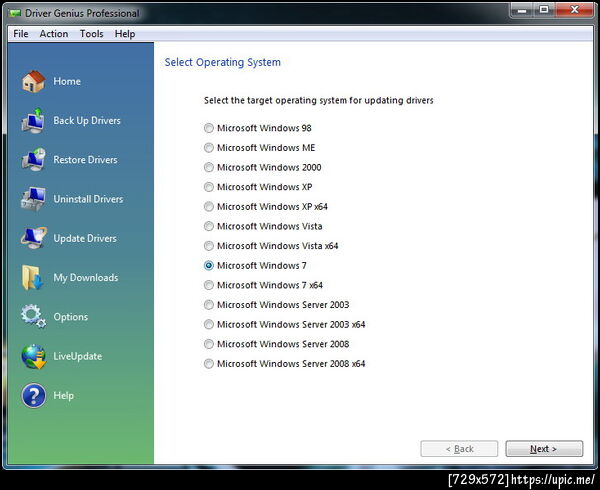Click the LiveUpdate globe icon
This screenshot has width=600, height=490.
click(33, 356)
